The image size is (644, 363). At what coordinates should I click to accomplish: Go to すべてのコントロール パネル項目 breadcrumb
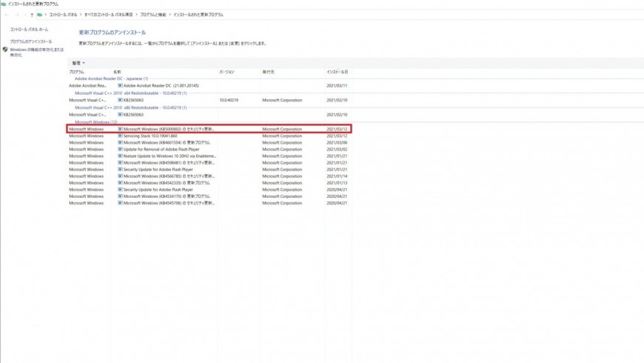click(108, 15)
